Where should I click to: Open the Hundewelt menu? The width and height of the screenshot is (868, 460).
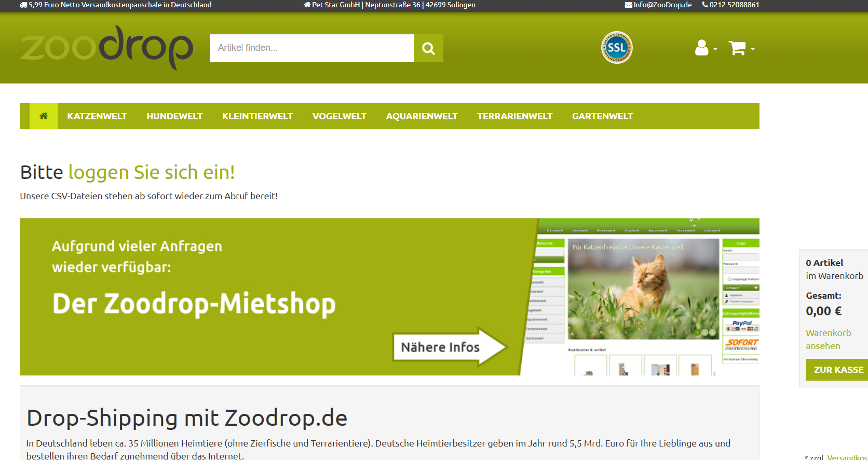pos(174,116)
